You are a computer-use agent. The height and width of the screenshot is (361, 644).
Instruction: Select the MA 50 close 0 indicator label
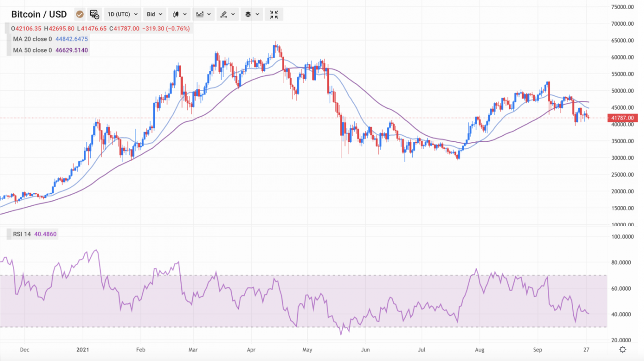(x=32, y=50)
